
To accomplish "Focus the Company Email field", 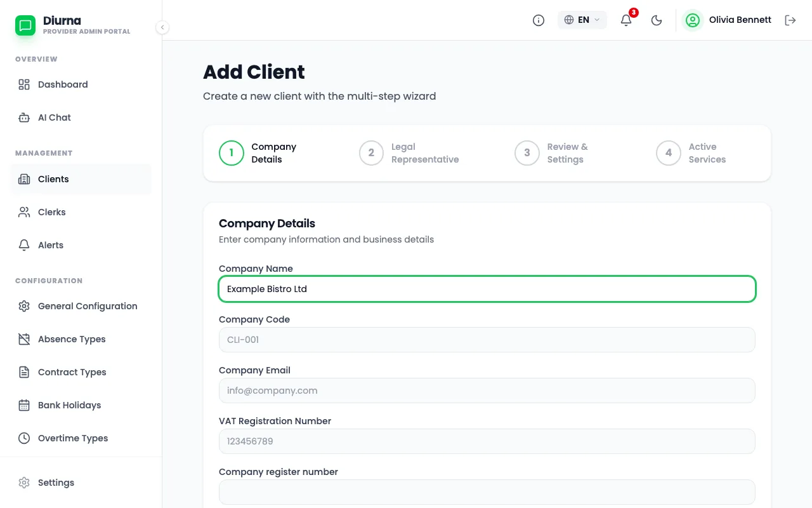I will pos(487,391).
